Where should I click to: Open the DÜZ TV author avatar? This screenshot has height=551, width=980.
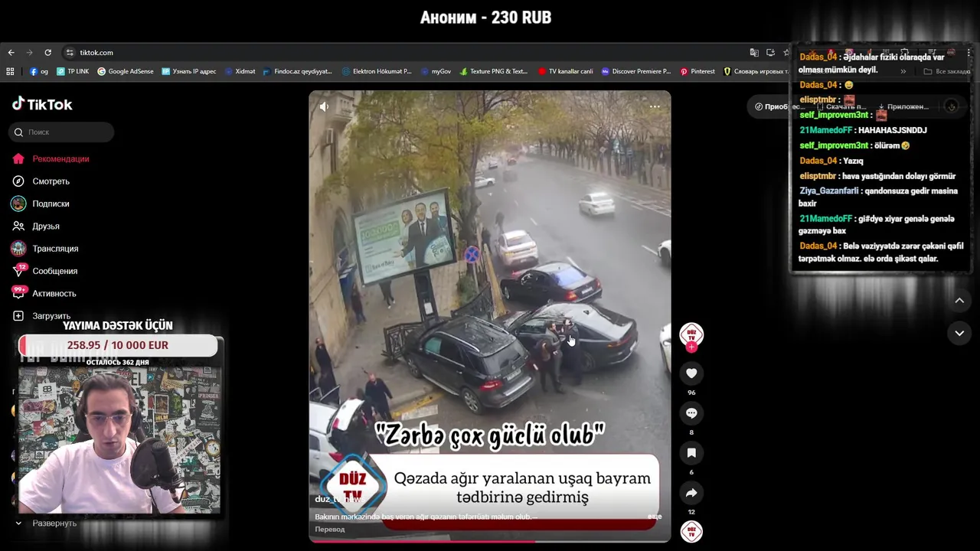tap(691, 334)
